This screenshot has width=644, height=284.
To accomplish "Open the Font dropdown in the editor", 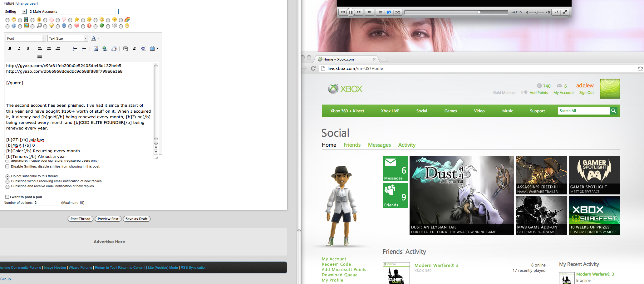I will 26,38.
